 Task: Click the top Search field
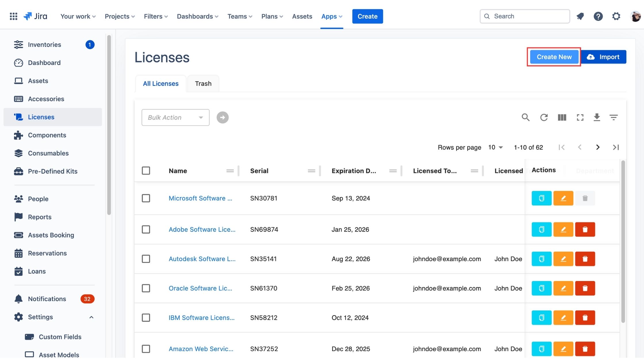tap(525, 16)
